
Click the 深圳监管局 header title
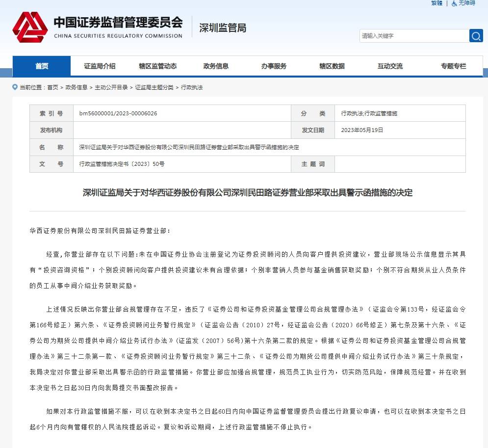(223, 27)
